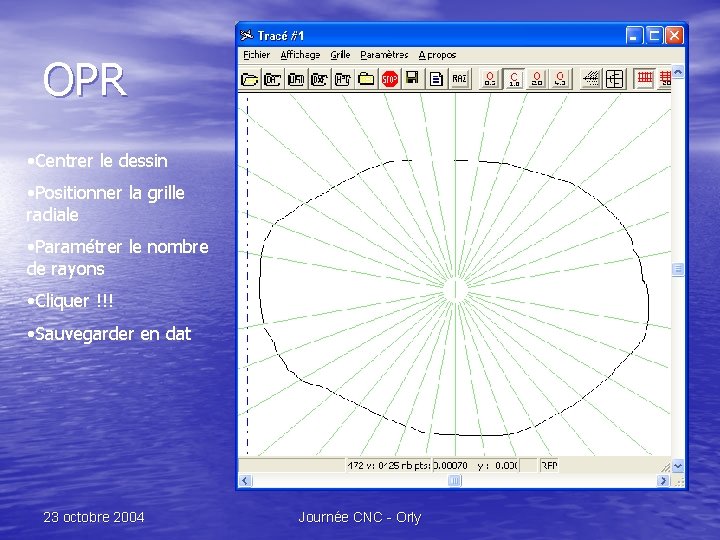Toggle the red rectangular grid icon
The height and width of the screenshot is (540, 720).
[645, 79]
